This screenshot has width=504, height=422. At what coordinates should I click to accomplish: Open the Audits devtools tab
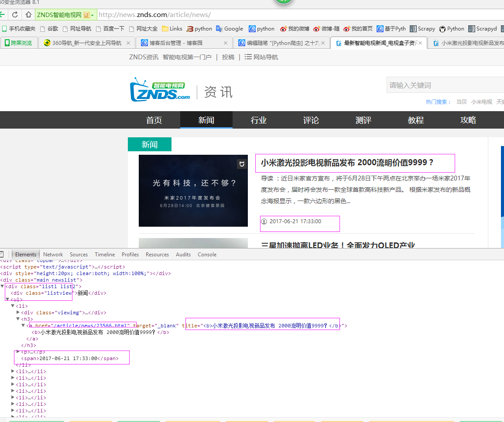[183, 254]
